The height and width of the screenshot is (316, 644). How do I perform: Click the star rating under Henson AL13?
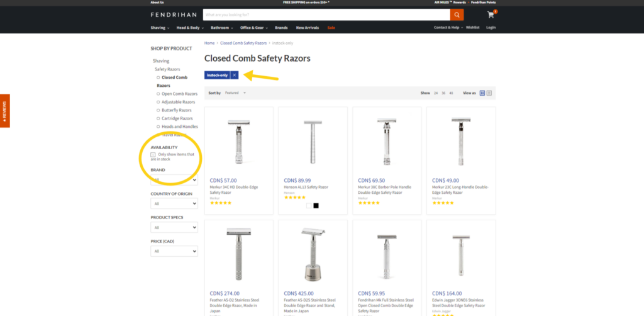(294, 197)
